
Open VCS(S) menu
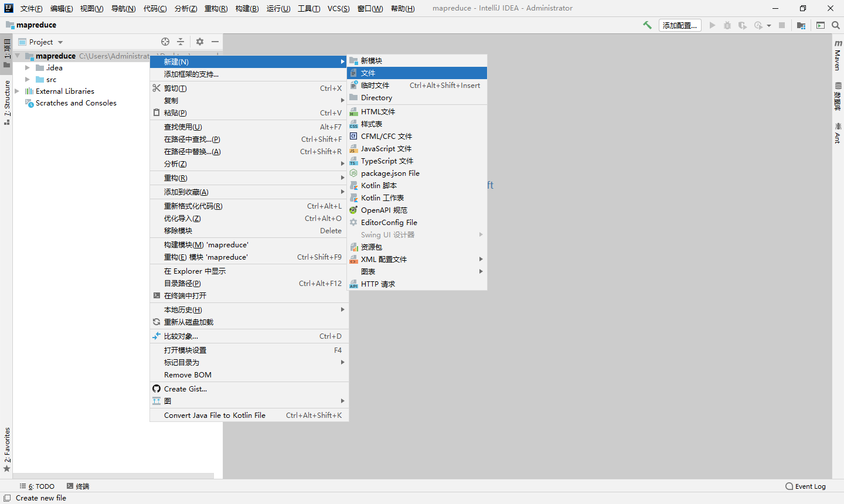[339, 8]
